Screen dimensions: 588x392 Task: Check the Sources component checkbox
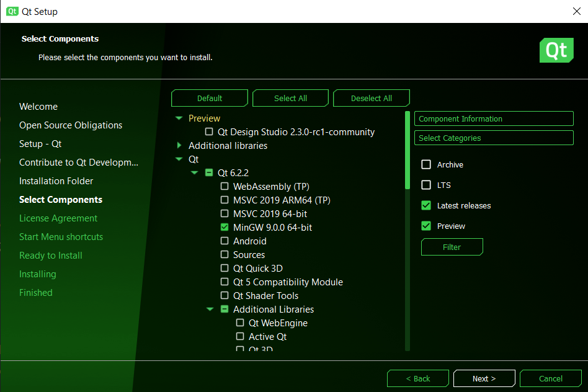coord(225,254)
